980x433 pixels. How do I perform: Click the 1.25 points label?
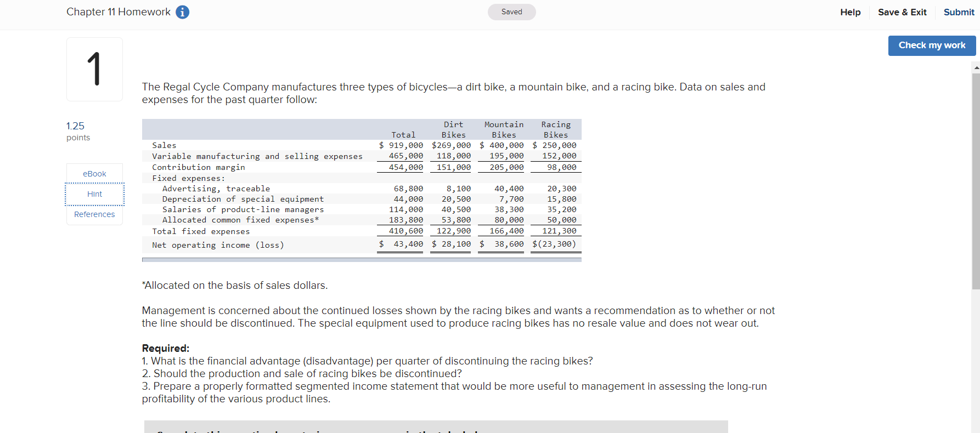coord(78,132)
